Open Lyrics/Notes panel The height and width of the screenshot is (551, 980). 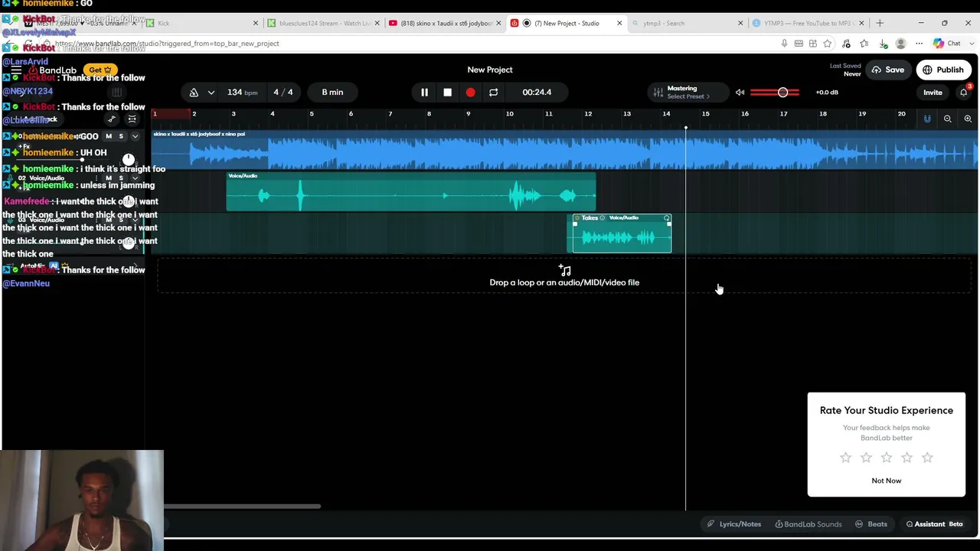pyautogui.click(x=733, y=524)
